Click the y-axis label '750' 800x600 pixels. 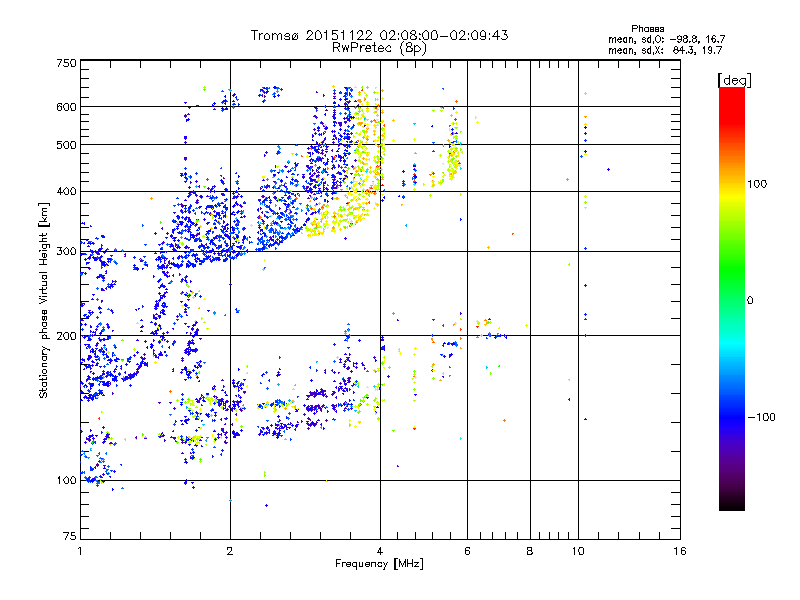67,63
